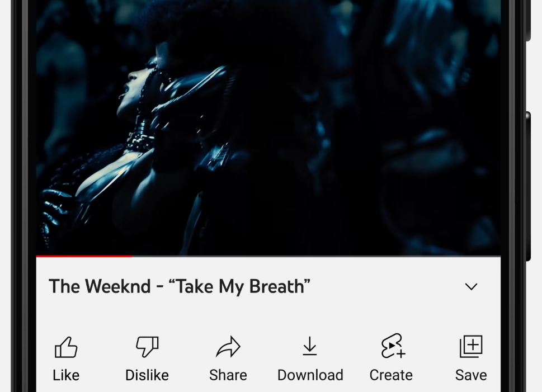Tap the Download arrow icon
This screenshot has width=542, height=392.
[x=310, y=346]
